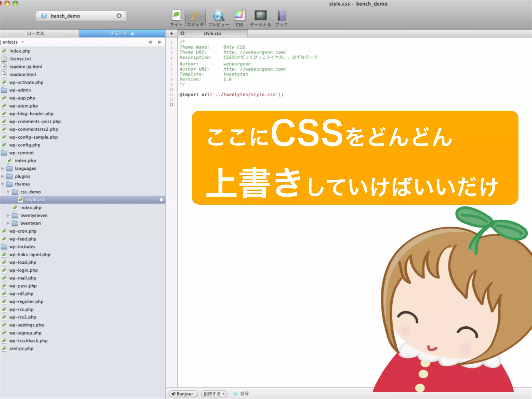The width and height of the screenshot is (532, 399).
Task: Expand the twentyten folder
Action: click(x=8, y=223)
